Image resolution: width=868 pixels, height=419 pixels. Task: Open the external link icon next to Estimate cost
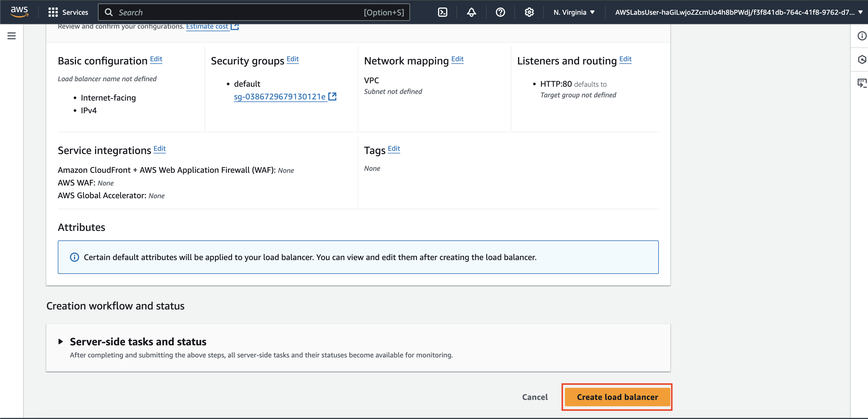point(235,26)
